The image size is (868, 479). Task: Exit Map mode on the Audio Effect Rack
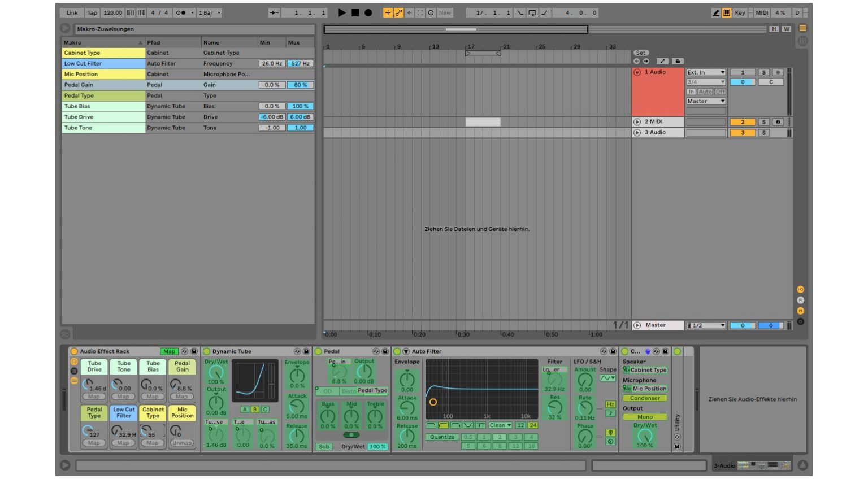tap(169, 351)
